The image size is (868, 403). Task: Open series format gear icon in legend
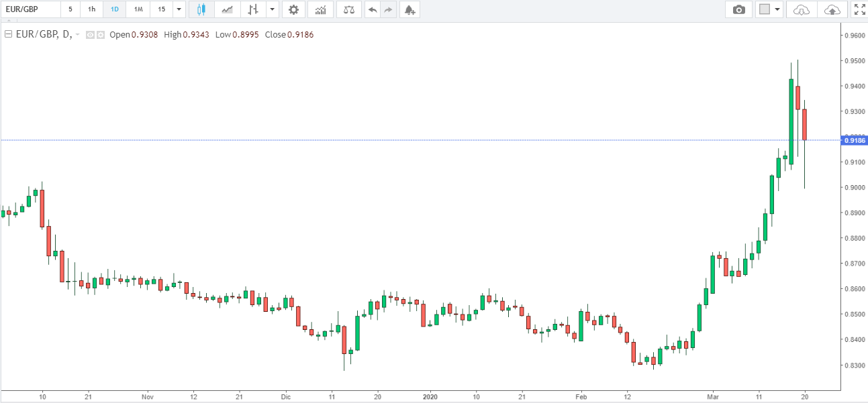click(100, 34)
